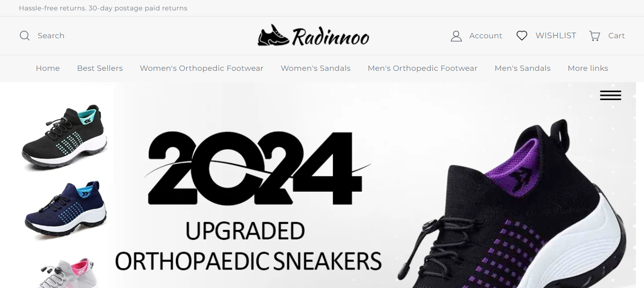Viewport: 644px width, 288px height.
Task: Choose the gray and pink sneaker thumbnail
Action: point(68,272)
